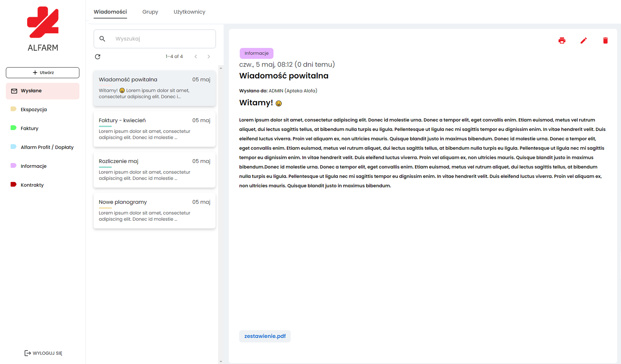Click the red print icon
The height and width of the screenshot is (364, 621).
click(562, 40)
